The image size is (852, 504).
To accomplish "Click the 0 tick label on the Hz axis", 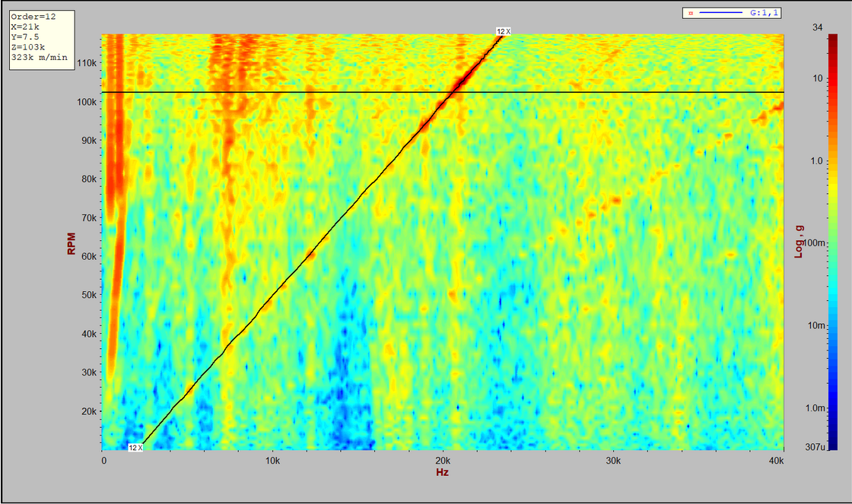I will (x=103, y=461).
